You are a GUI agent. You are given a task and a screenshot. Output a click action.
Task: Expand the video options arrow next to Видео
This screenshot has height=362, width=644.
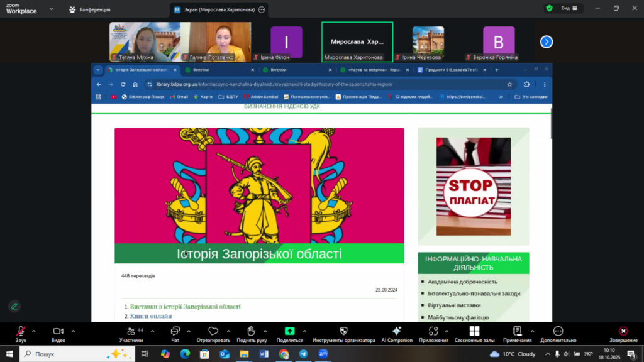point(73,331)
